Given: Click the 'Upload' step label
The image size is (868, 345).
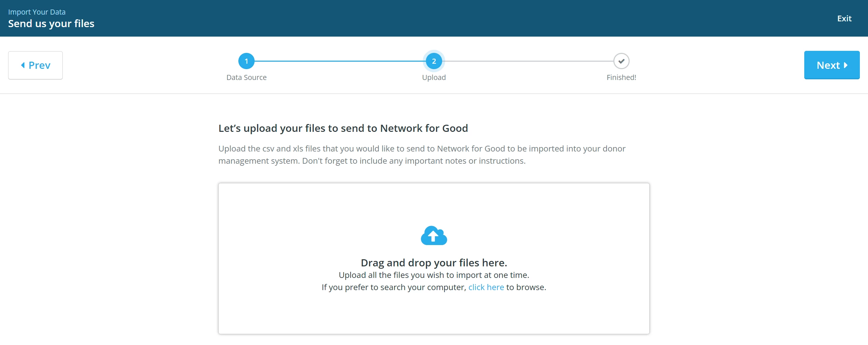Looking at the screenshot, I should point(434,78).
